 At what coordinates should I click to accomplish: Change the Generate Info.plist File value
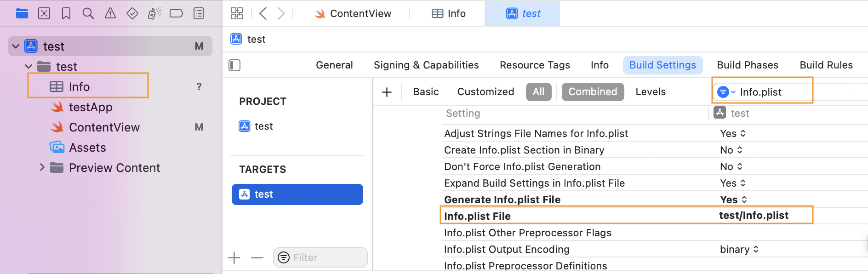[733, 200]
